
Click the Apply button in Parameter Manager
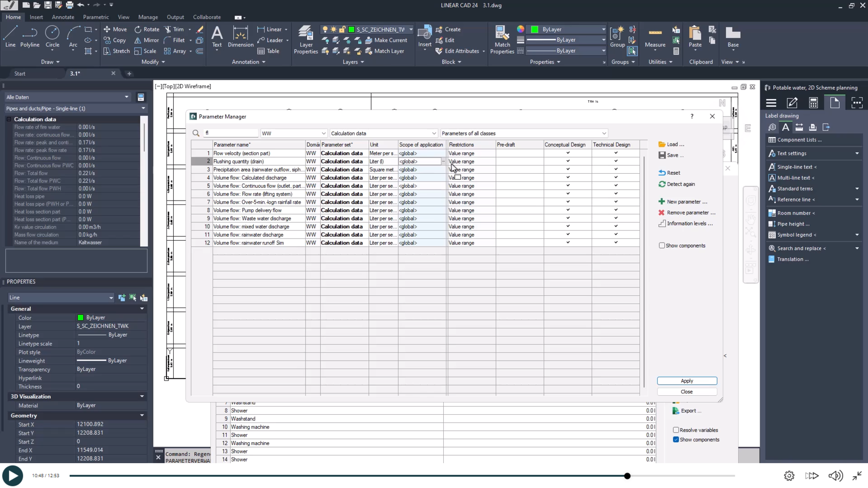(x=686, y=381)
